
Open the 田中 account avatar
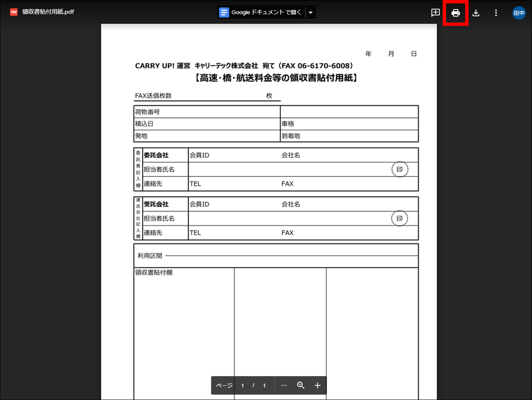click(x=519, y=13)
